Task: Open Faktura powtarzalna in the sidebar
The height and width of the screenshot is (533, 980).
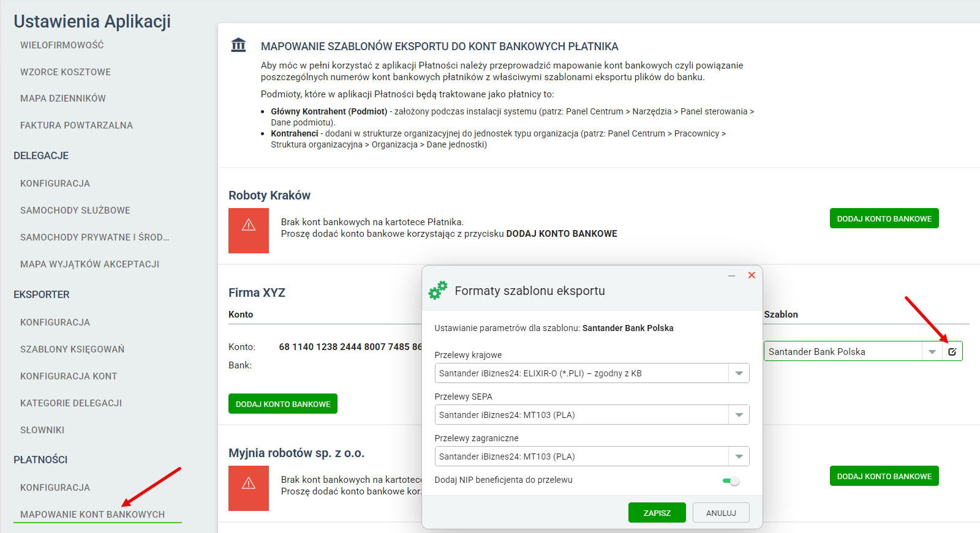Action: coord(77,125)
